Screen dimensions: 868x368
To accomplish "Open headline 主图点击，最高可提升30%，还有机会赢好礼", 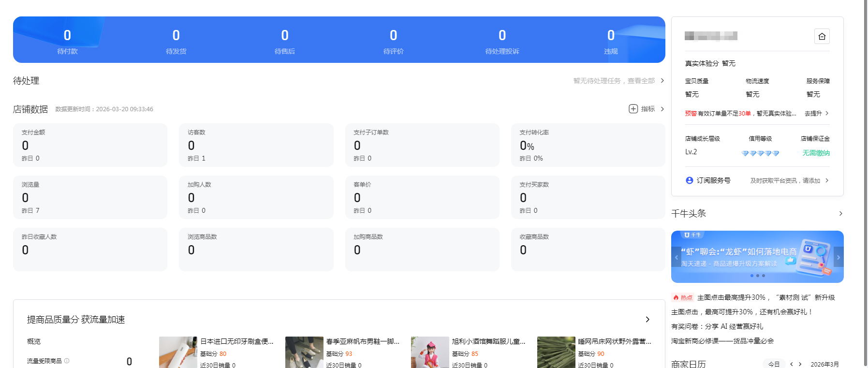I will point(742,312).
